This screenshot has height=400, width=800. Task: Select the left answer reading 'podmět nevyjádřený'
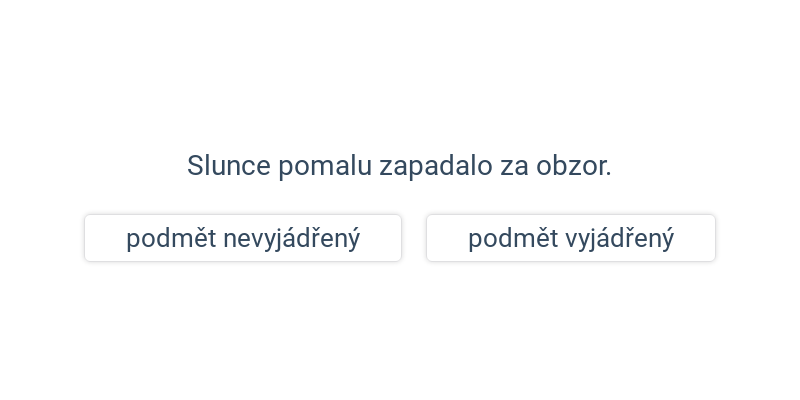click(x=243, y=238)
